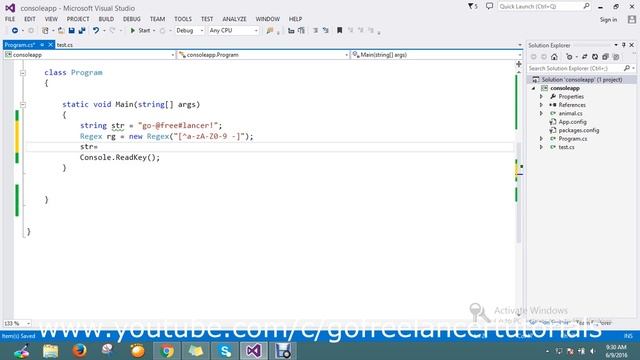Open the Main(string[] args) member dropdown

click(x=436, y=55)
